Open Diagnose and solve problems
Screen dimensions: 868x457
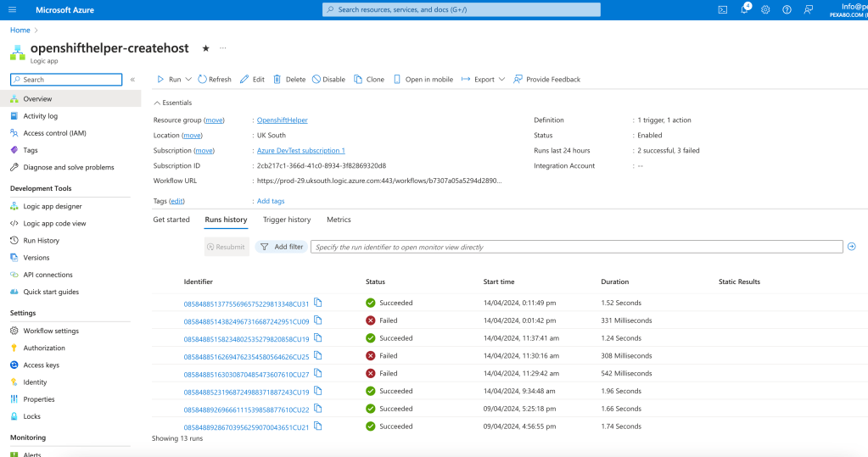[70, 168]
